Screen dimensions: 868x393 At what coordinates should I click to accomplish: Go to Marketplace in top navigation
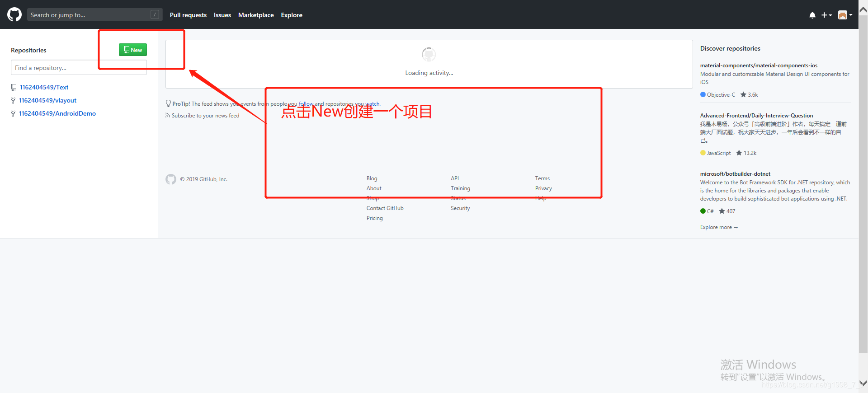coord(256,15)
